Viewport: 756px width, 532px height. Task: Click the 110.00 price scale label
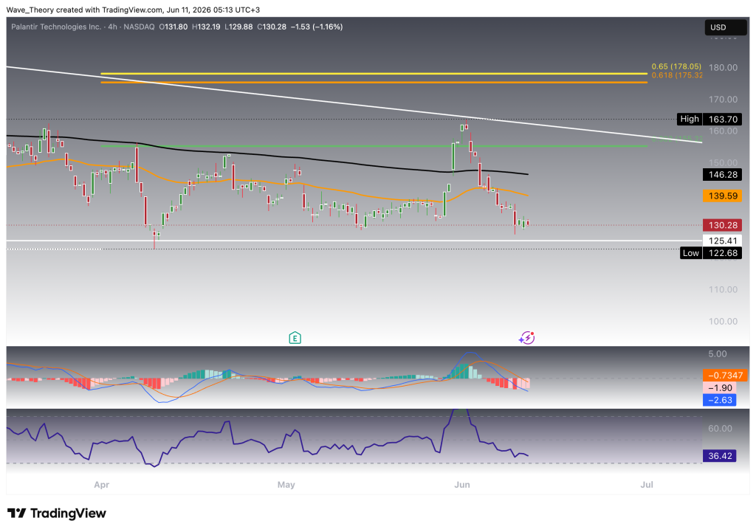pyautogui.click(x=723, y=290)
